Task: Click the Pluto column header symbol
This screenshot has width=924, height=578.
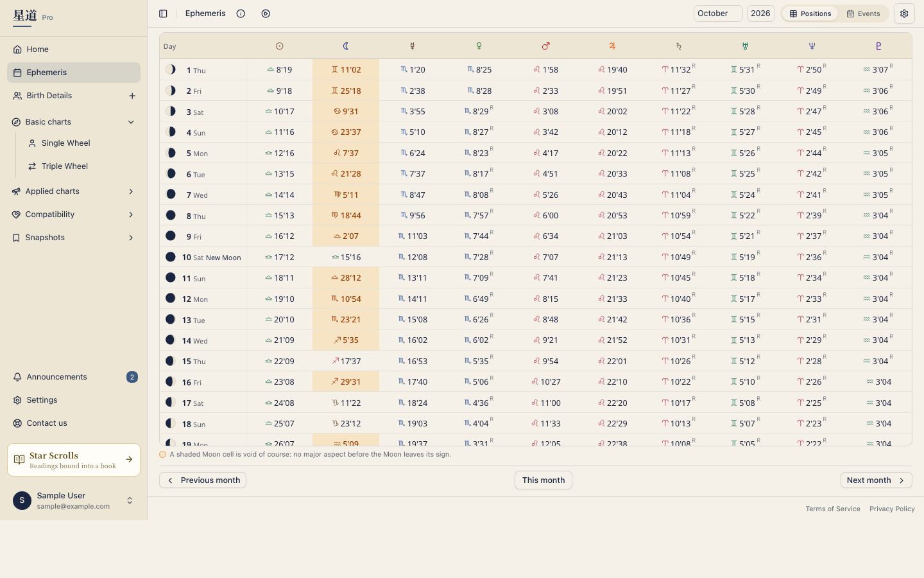Action: click(878, 46)
